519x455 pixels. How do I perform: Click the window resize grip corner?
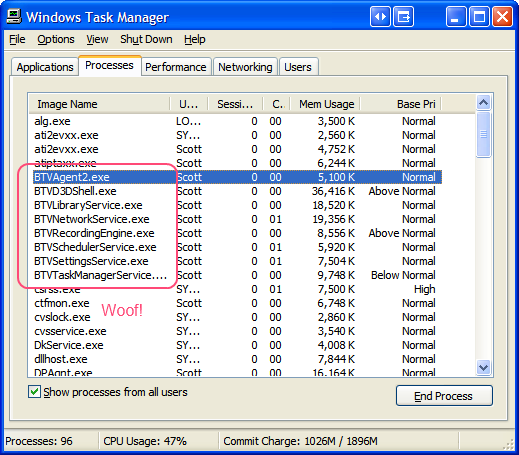[508, 444]
